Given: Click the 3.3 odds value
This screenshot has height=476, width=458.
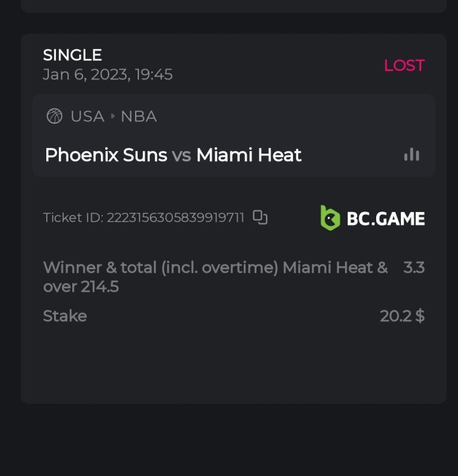Looking at the screenshot, I should [x=414, y=267].
